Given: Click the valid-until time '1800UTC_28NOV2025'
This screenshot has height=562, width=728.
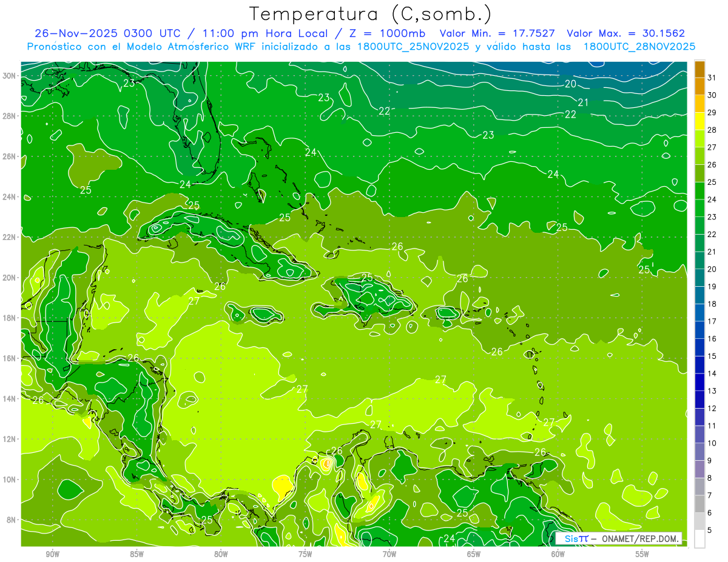Looking at the screenshot, I should [x=639, y=47].
